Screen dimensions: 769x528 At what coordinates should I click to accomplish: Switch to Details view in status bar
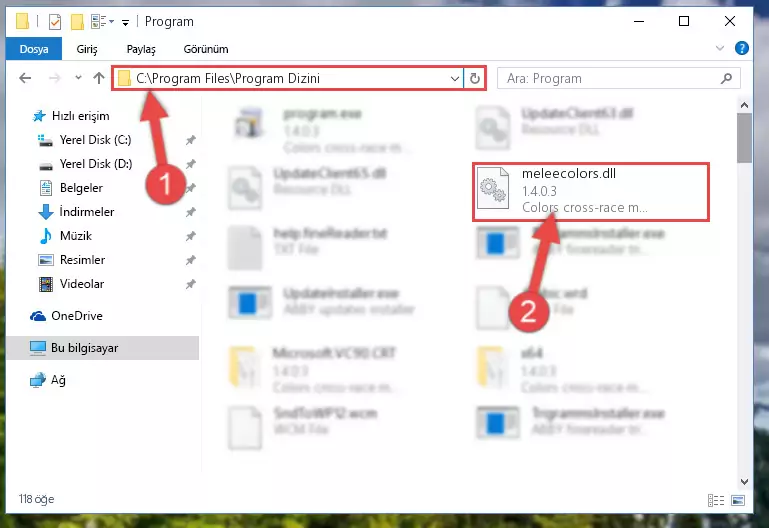pos(716,500)
